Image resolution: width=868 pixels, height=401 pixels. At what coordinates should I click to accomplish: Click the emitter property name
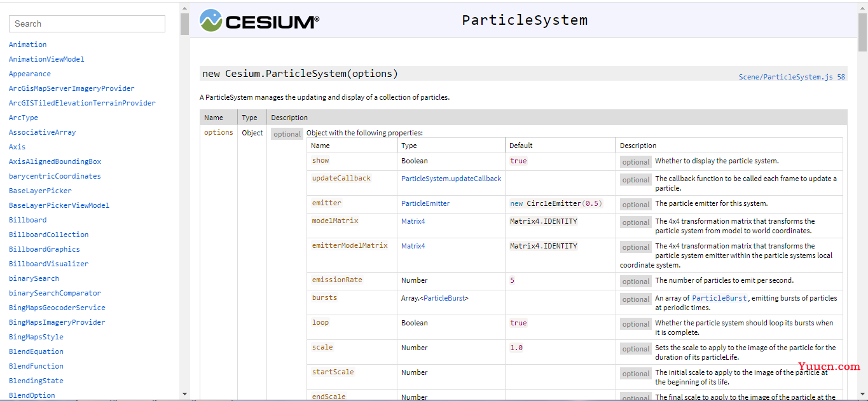[327, 203]
